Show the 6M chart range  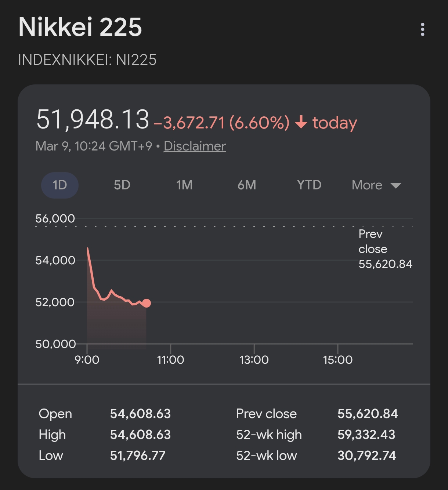(247, 185)
